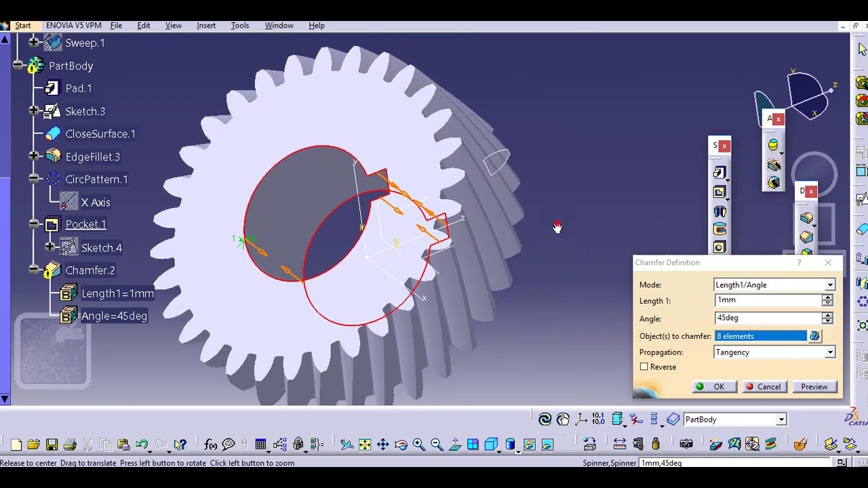
Task: Open the ENOVIA V5 VPM menu
Action: point(74,26)
